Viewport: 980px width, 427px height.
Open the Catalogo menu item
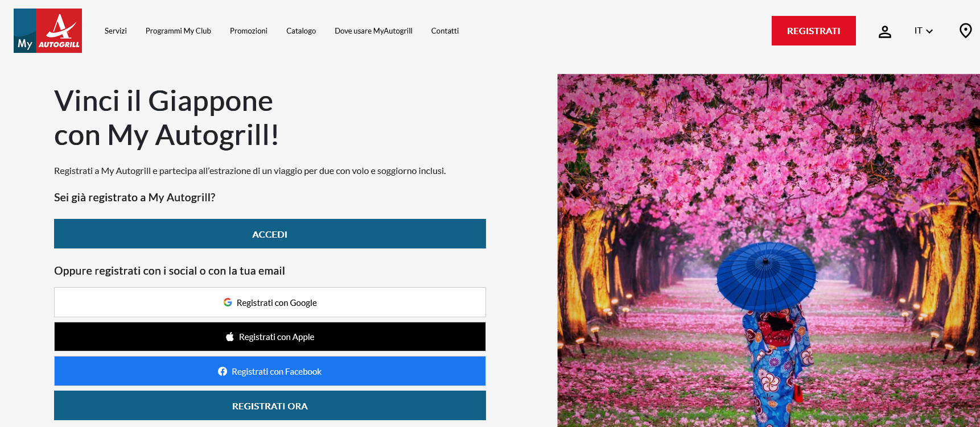[301, 31]
